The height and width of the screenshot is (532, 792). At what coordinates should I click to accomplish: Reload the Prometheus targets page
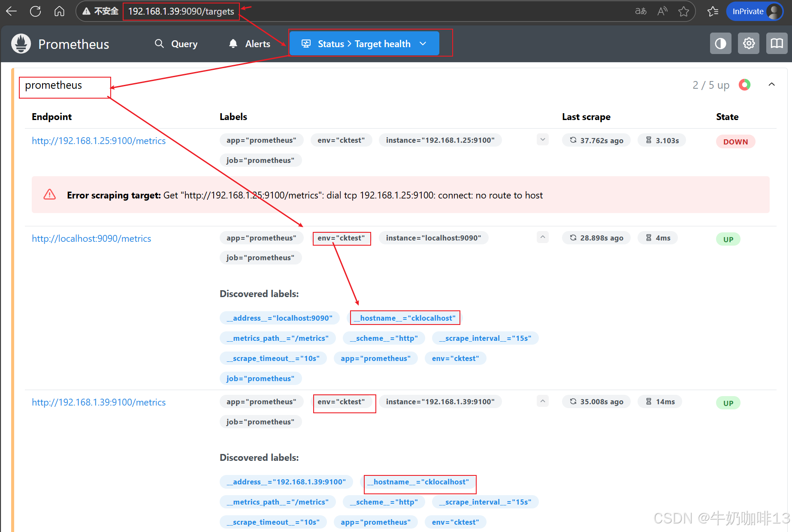(x=36, y=11)
